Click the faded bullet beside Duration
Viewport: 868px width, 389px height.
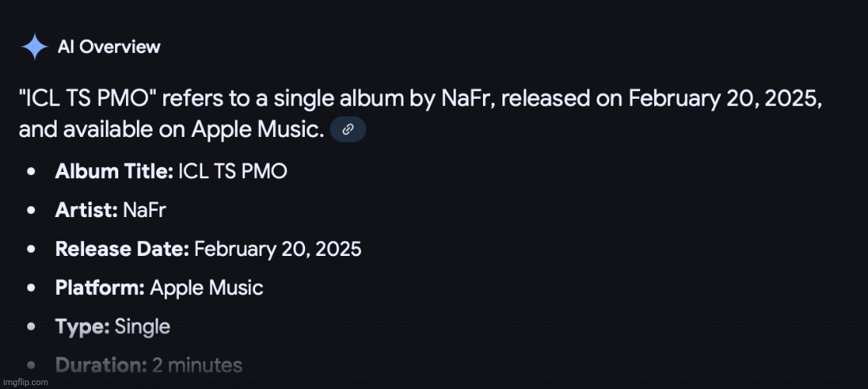(30, 365)
